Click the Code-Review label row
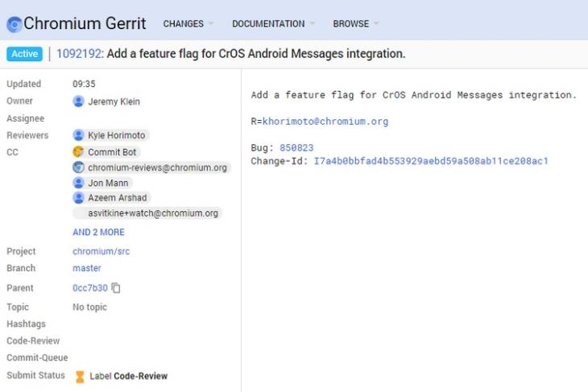The width and height of the screenshot is (588, 392). point(33,340)
